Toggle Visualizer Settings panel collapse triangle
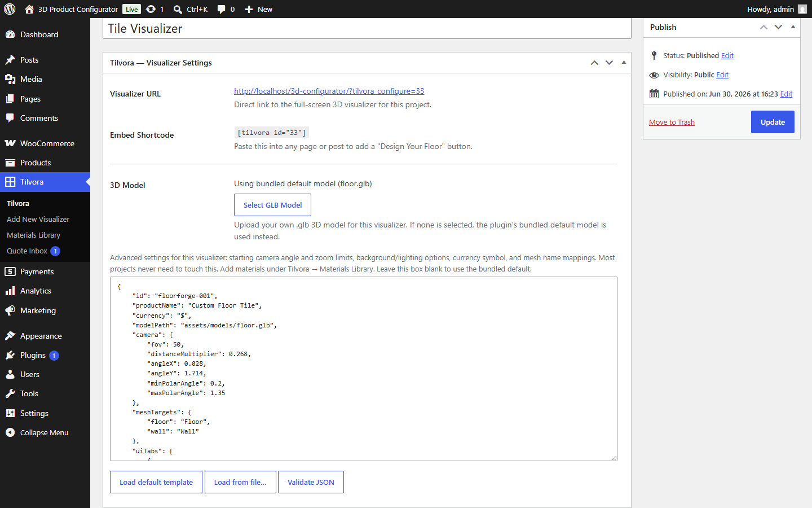 tap(624, 62)
